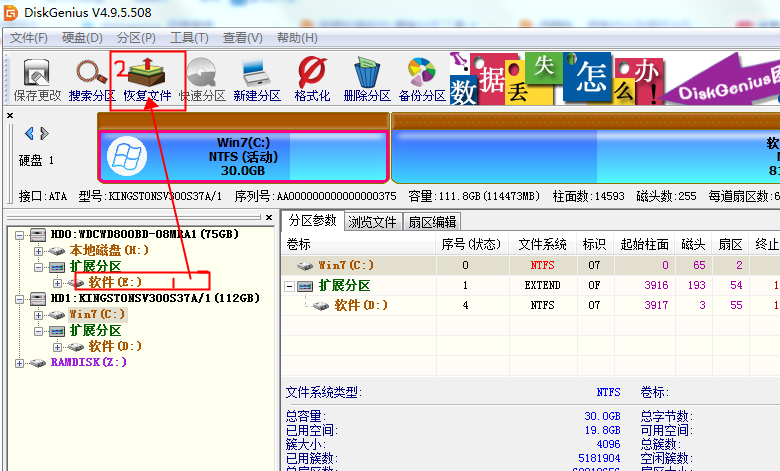The image size is (780, 471).
Task: Go to previous disk with left arrow
Action: pyautogui.click(x=29, y=133)
